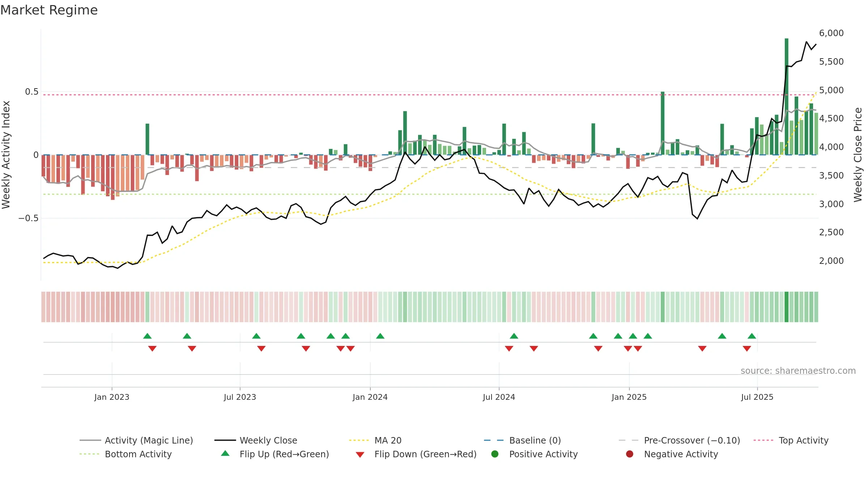Click the −0.5 activity index tick

tap(28, 218)
